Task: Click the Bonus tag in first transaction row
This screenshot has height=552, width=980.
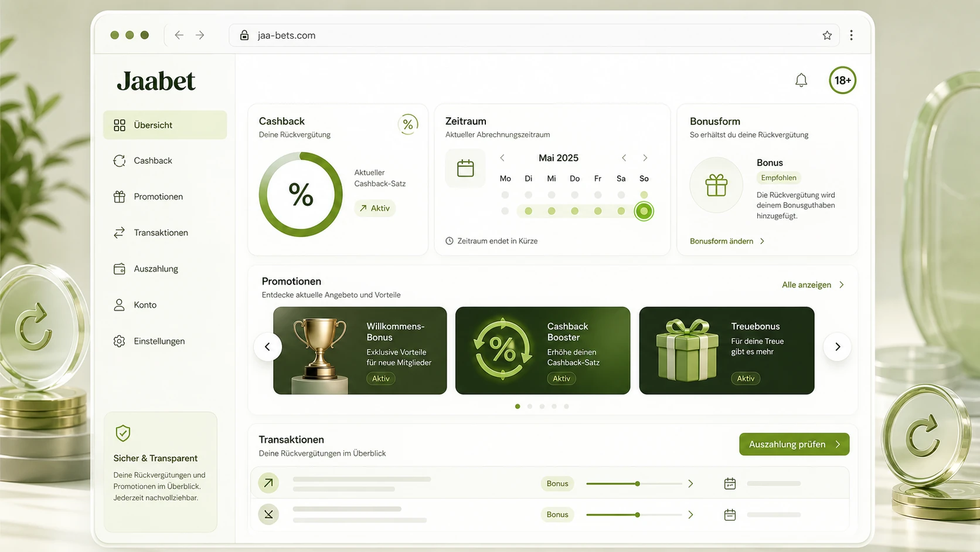Action: pos(557,483)
